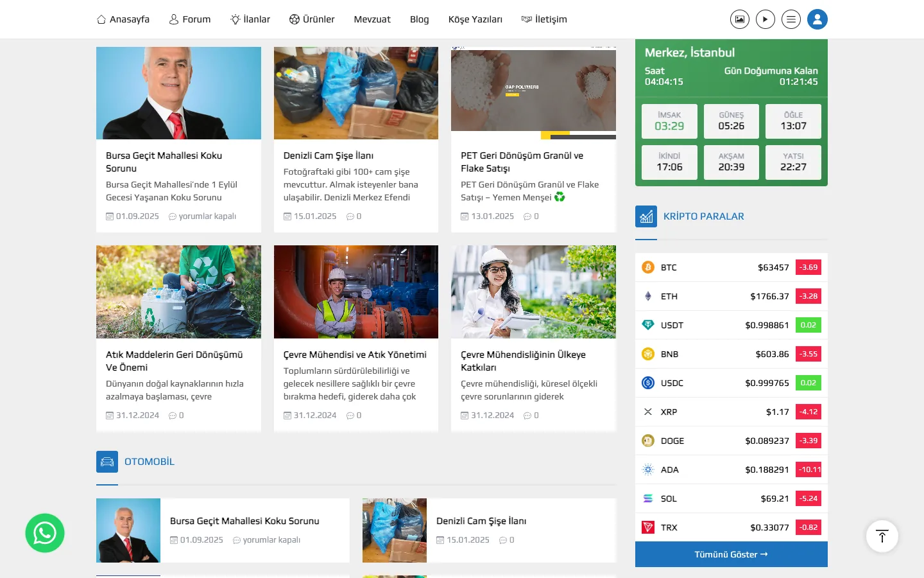
Task: Open the hamburger menu icon in header
Action: pos(791,19)
